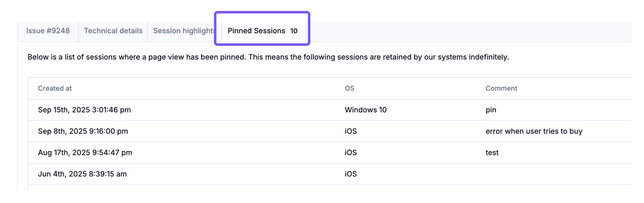Open the Sep 8th, 2025 9:16:00 pm session
644x203 pixels.
coord(83,131)
